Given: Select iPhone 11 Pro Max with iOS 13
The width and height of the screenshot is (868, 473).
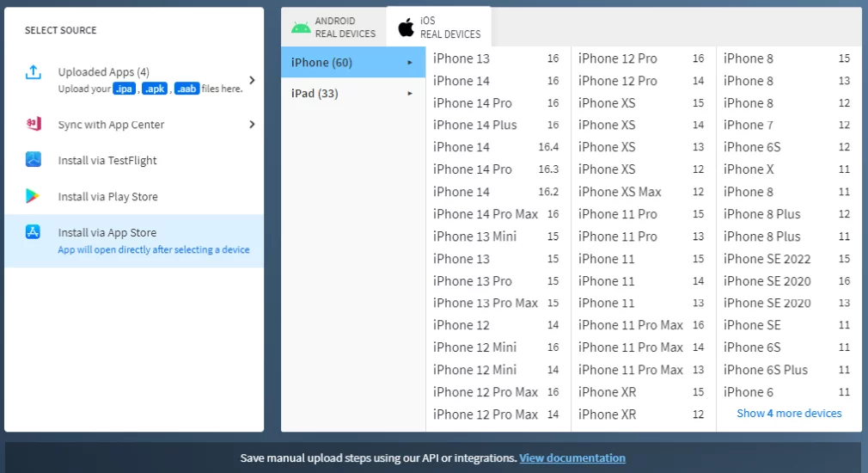Looking at the screenshot, I should (641, 370).
